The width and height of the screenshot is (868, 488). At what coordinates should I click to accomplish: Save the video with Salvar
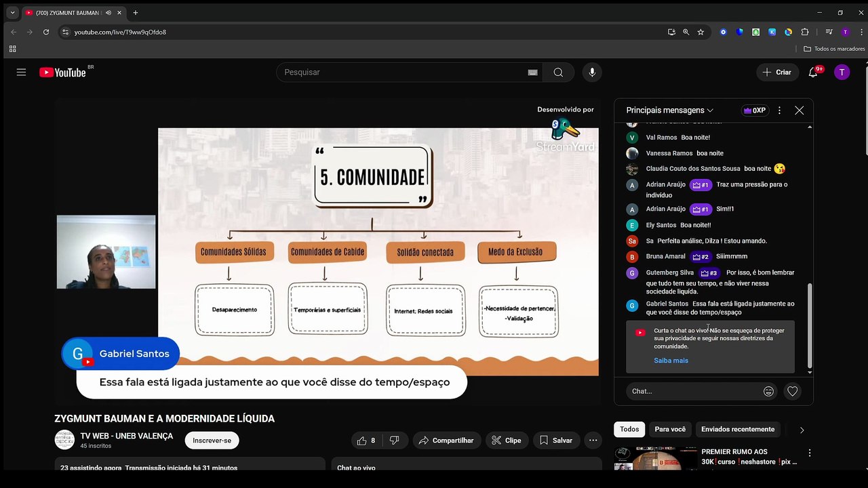coord(556,441)
